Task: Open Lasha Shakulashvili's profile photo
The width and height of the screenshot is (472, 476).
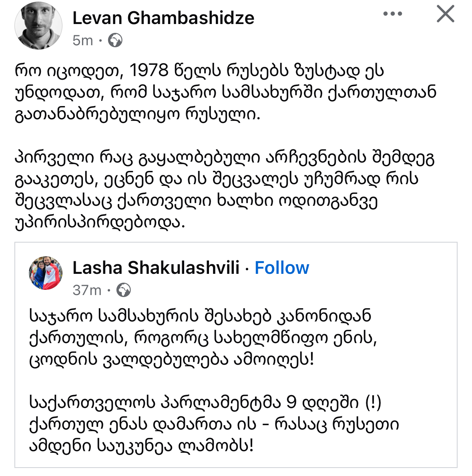Action: point(46,273)
